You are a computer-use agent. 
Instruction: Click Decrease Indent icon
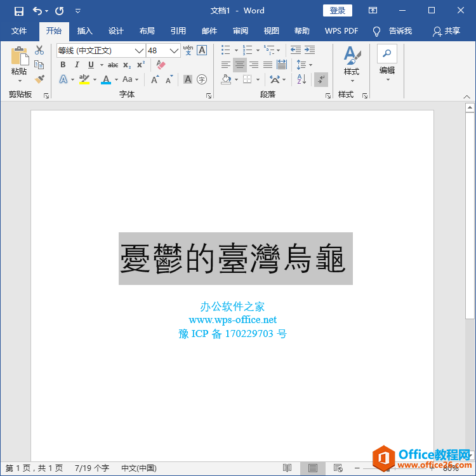tap(295, 50)
